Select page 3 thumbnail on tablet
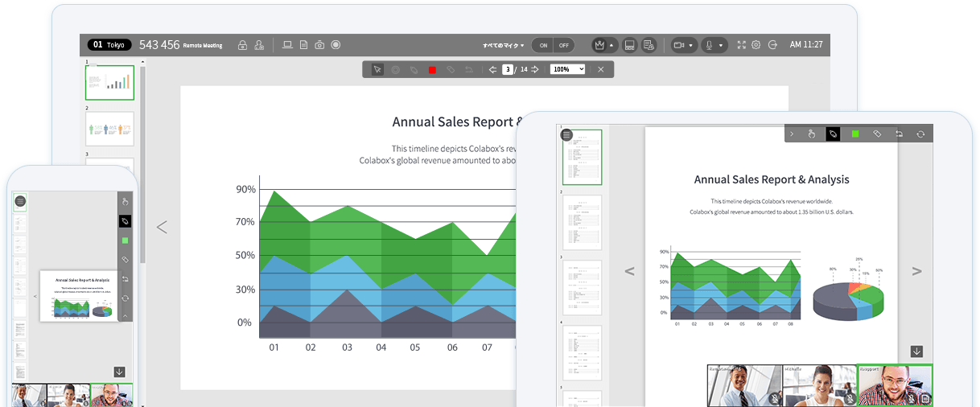Viewport: 980px width, 407px height. (582, 288)
